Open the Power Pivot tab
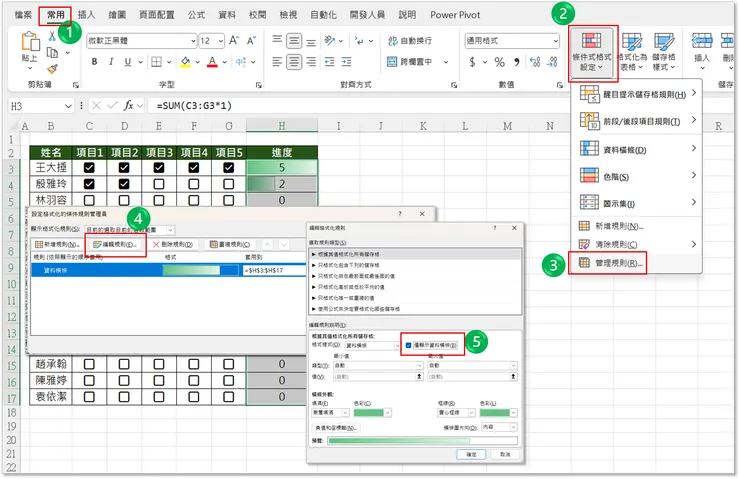Screen dimensions: 740x479 [455, 15]
